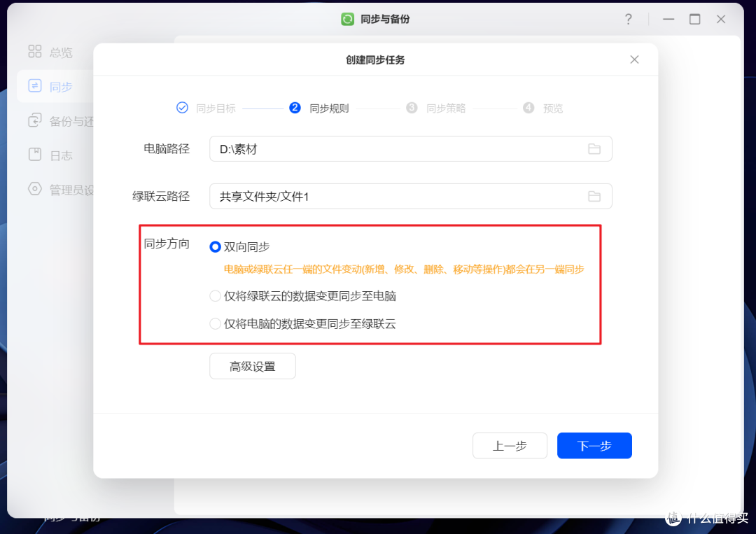Click the 电脑路径 input showing D:\素材

click(x=411, y=149)
